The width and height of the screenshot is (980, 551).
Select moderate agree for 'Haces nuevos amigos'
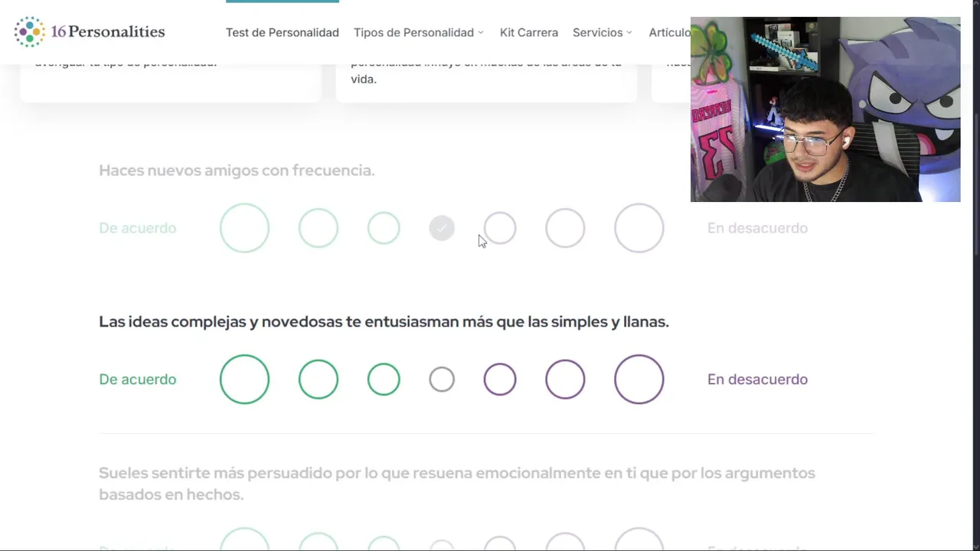pyautogui.click(x=318, y=228)
